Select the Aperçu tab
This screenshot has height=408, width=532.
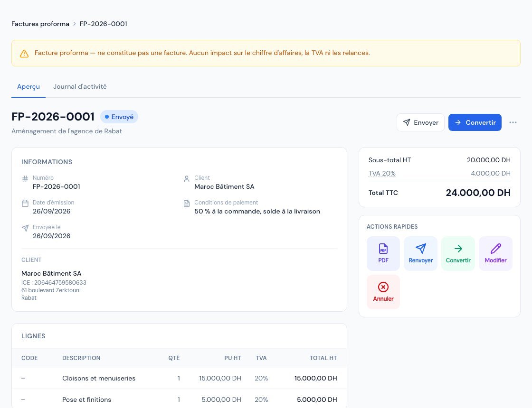(28, 86)
